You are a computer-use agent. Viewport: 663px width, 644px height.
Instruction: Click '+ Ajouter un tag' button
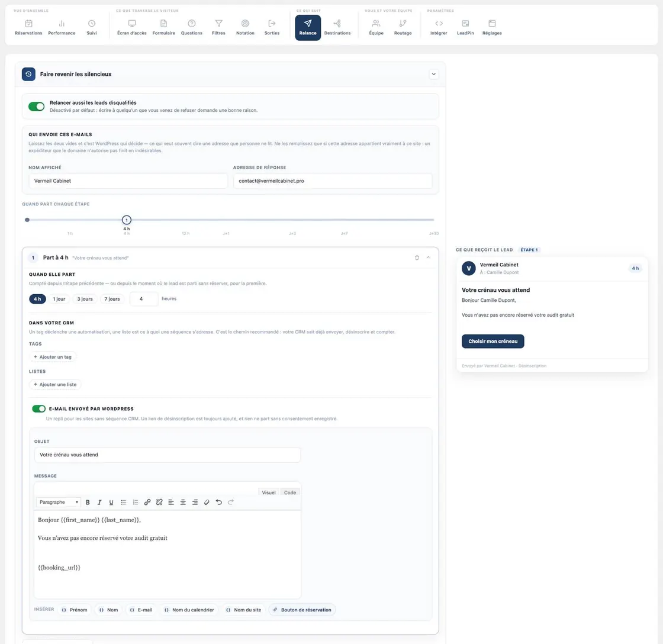coord(53,357)
